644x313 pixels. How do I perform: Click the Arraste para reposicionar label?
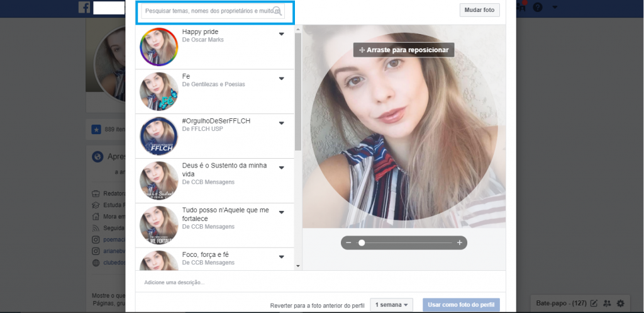(x=404, y=50)
